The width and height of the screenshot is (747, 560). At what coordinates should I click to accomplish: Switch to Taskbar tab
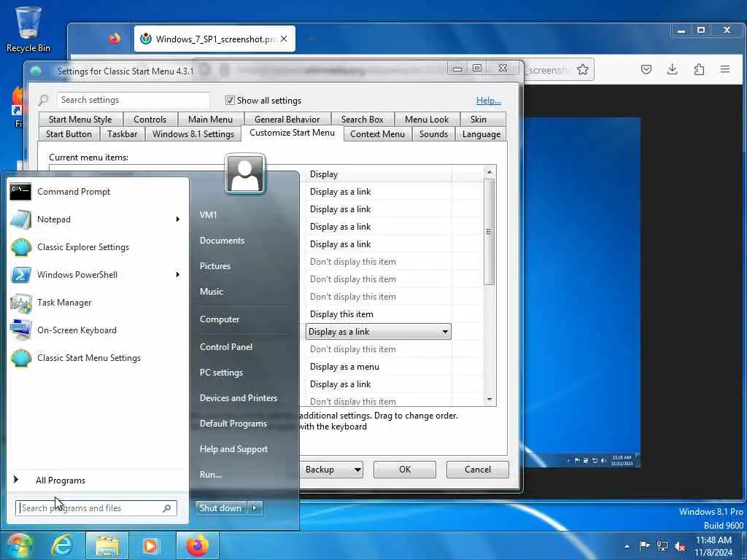[x=122, y=134]
